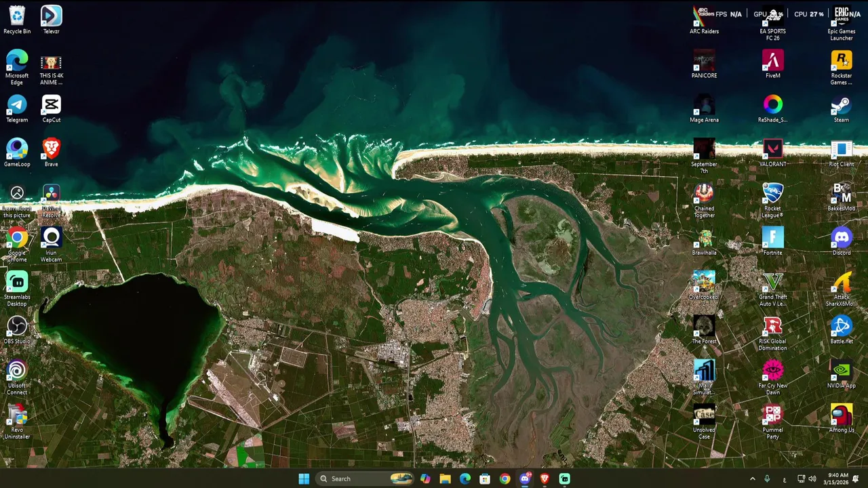Switch to Streamlabs in the taskbar
Viewport: 868px width, 488px height.
[x=564, y=479]
